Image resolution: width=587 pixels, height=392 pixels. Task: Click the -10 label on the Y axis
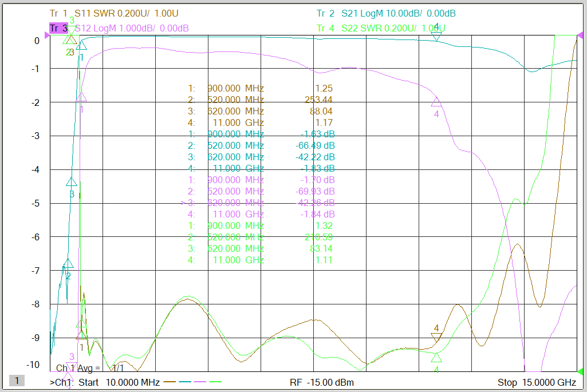click(x=33, y=365)
